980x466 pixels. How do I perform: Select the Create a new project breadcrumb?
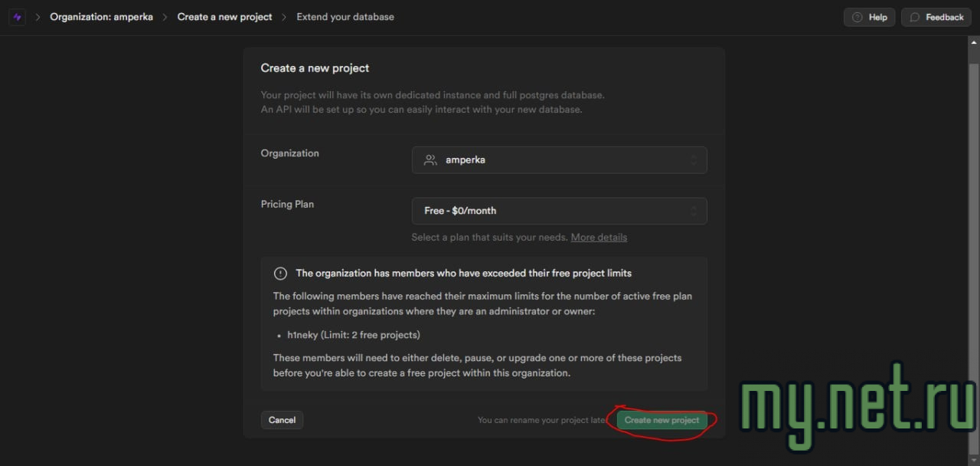point(224,17)
